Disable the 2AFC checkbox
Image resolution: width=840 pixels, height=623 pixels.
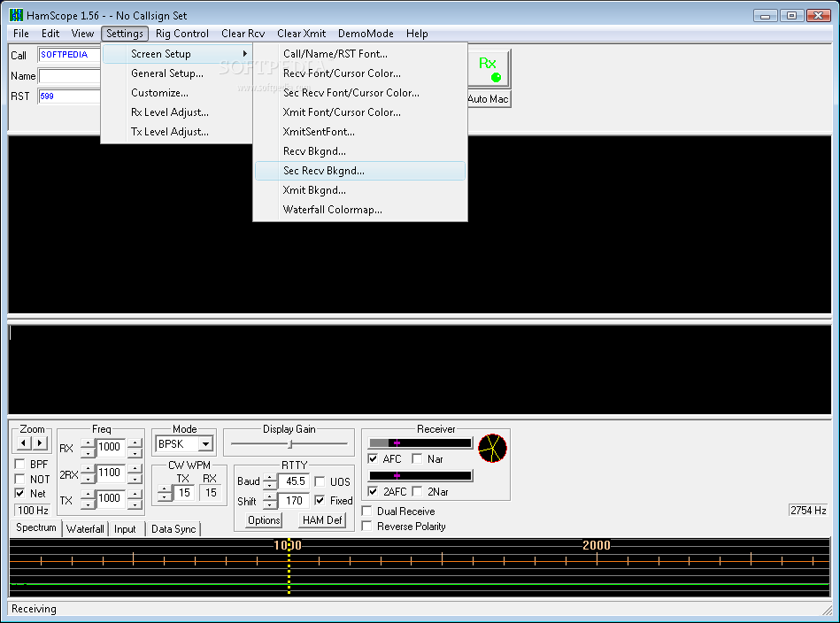tap(373, 491)
